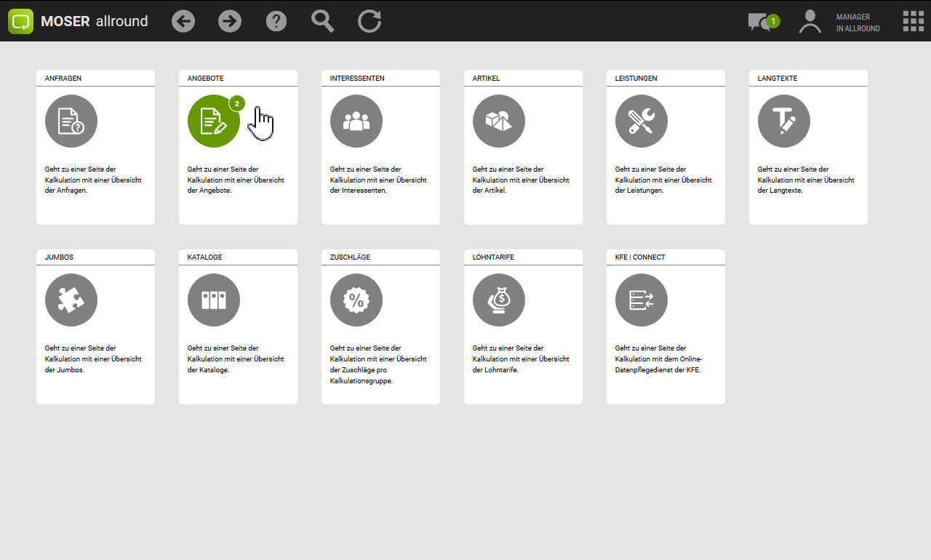The width and height of the screenshot is (931, 560).
Task: Open the Kataloge binders icon
Action: tap(214, 300)
